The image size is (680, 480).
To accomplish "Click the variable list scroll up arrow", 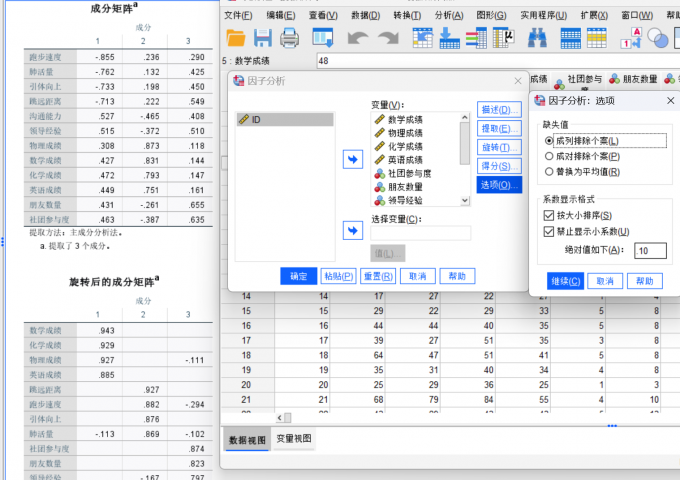I will [465, 117].
